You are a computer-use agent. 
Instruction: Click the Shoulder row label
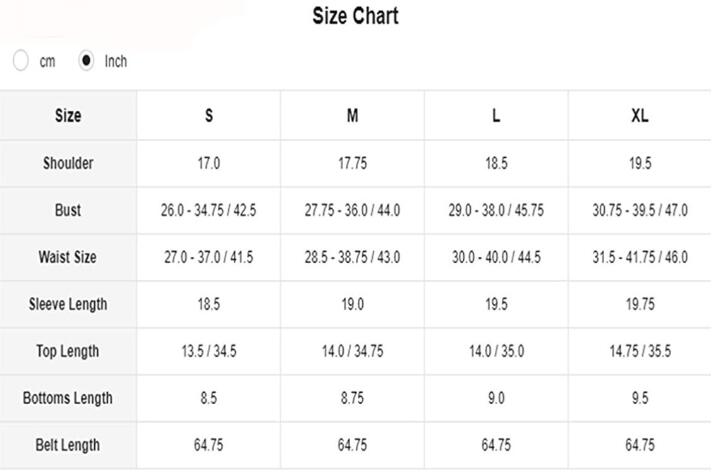68,163
